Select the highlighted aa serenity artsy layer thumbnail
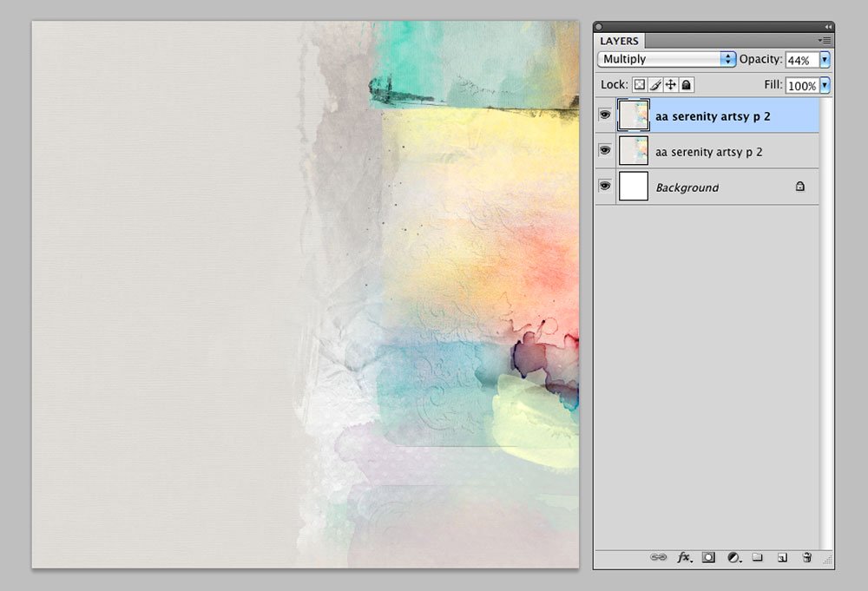This screenshot has height=591, width=868. 634,115
